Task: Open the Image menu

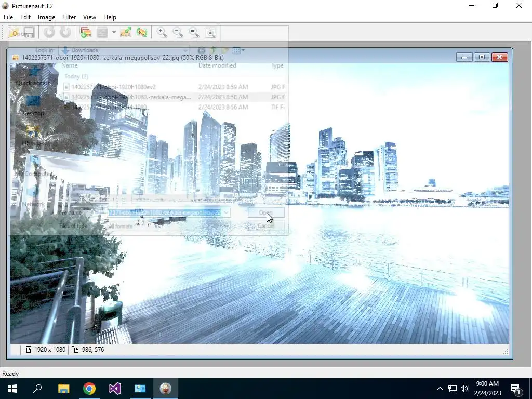Action: click(46, 17)
